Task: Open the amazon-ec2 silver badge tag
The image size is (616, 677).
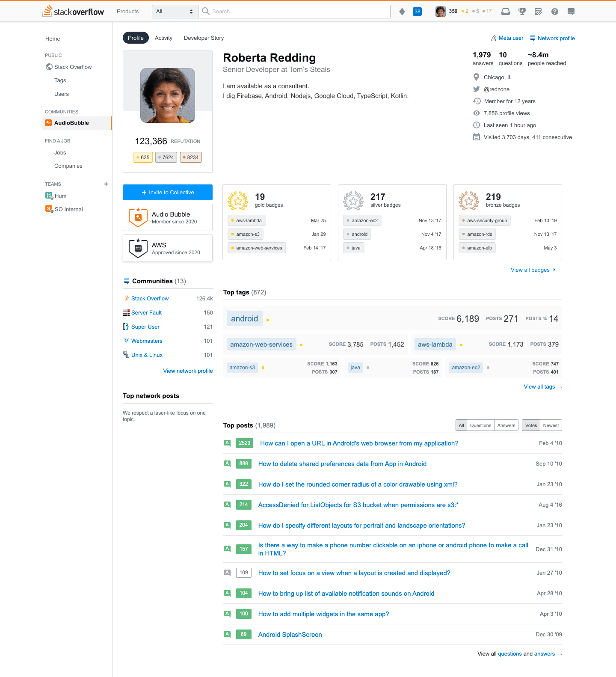Action: [362, 220]
